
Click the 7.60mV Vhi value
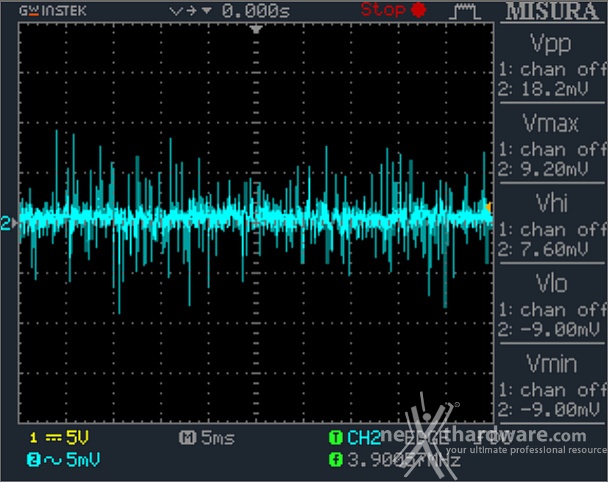tap(554, 249)
